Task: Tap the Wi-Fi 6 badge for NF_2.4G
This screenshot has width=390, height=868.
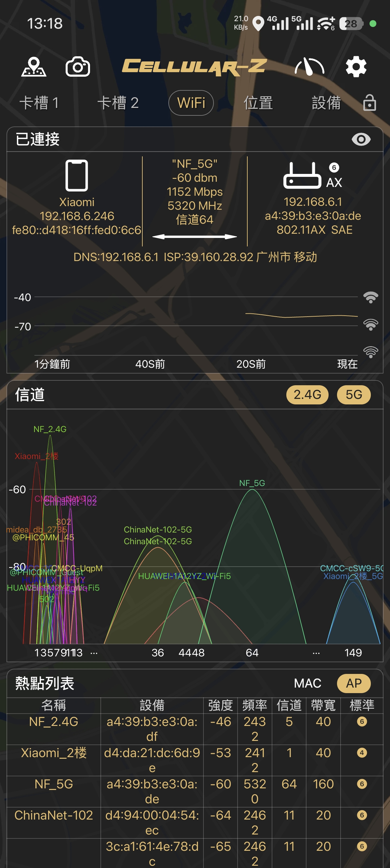Action: (362, 721)
